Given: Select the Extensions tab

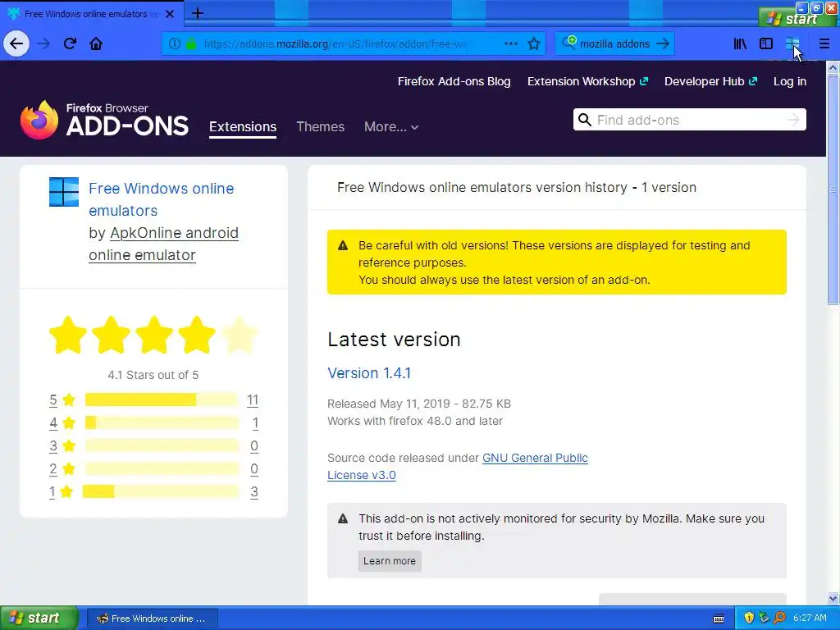Looking at the screenshot, I should [x=243, y=127].
